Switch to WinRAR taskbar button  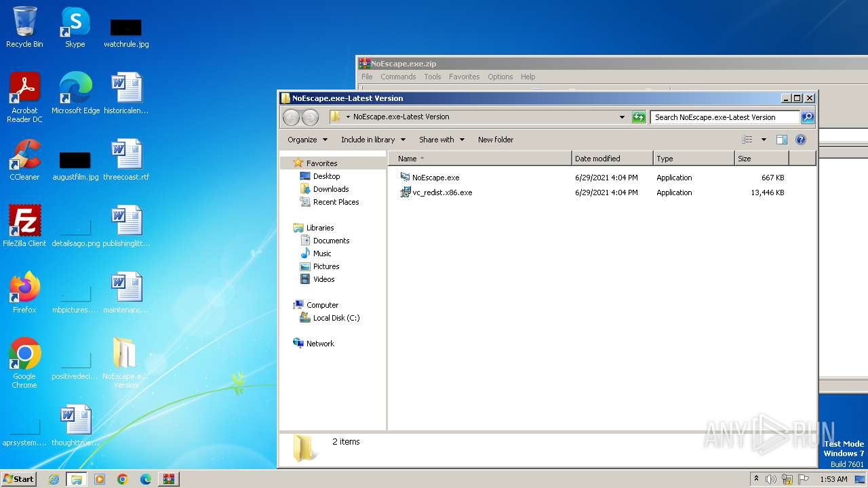tap(169, 479)
